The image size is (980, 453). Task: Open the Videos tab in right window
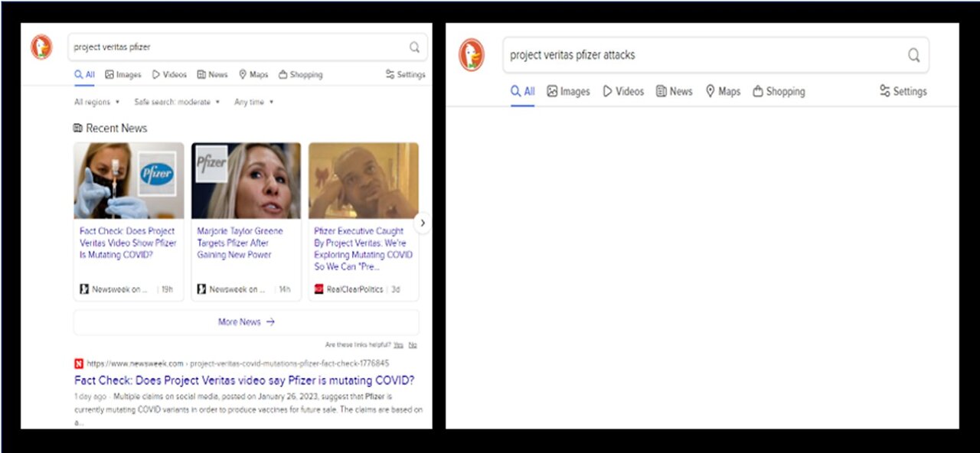click(x=623, y=92)
